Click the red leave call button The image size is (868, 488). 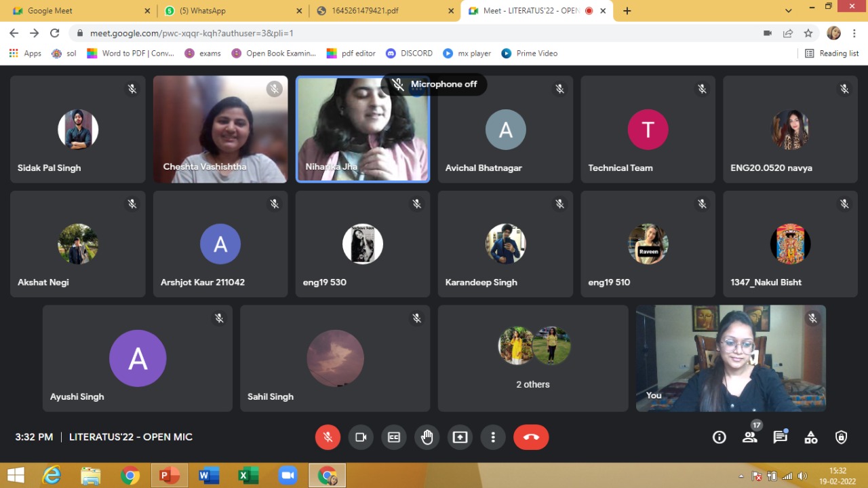[x=531, y=437]
